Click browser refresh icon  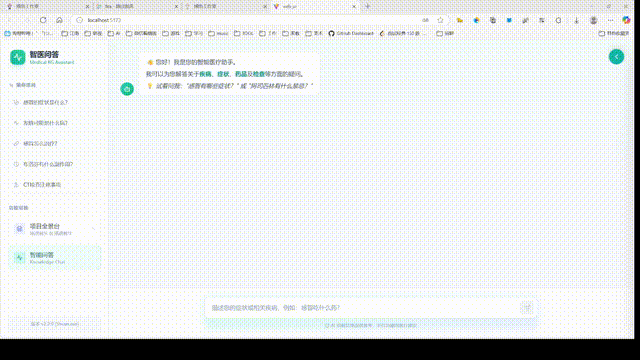coord(43,20)
